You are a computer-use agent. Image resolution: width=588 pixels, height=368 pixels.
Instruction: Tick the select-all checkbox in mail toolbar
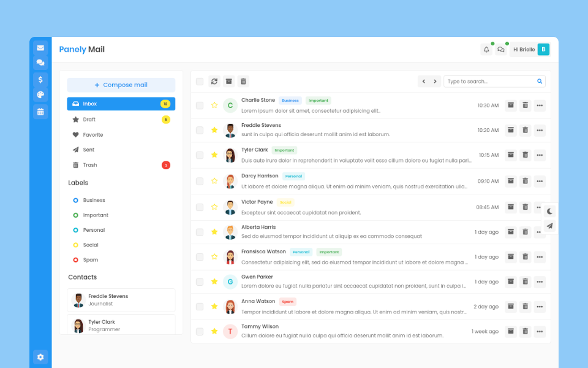pos(200,82)
